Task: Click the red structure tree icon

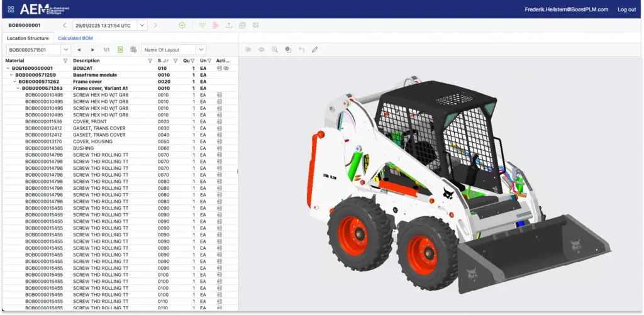Action: coord(215,26)
